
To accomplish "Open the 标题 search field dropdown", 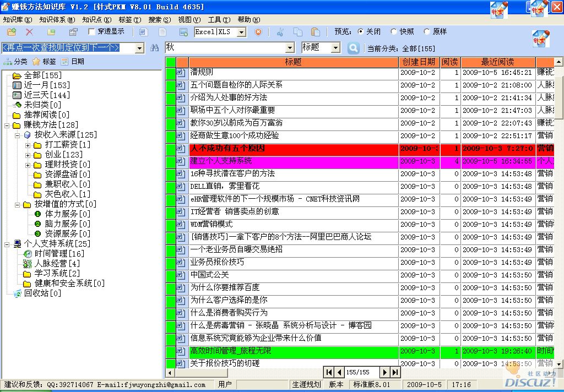I will point(335,48).
